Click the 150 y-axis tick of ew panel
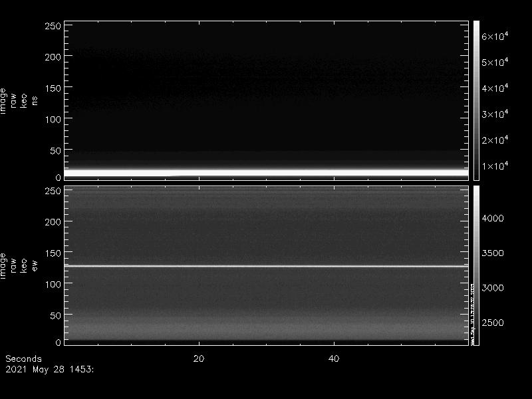 [53, 253]
